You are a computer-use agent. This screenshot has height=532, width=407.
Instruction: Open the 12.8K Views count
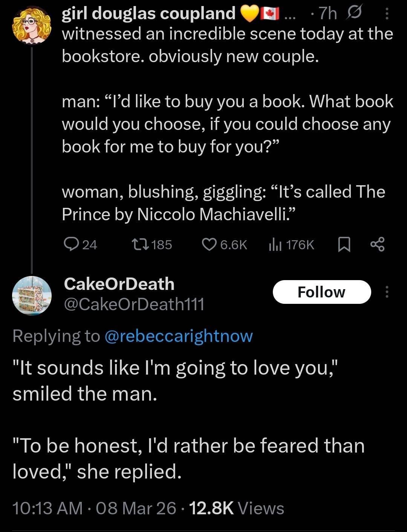[236, 508]
